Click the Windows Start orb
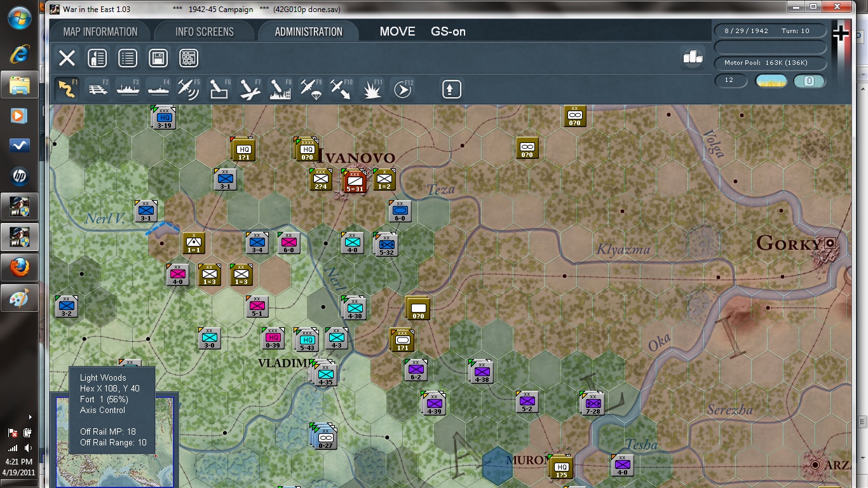This screenshot has width=868, height=488. tap(19, 18)
